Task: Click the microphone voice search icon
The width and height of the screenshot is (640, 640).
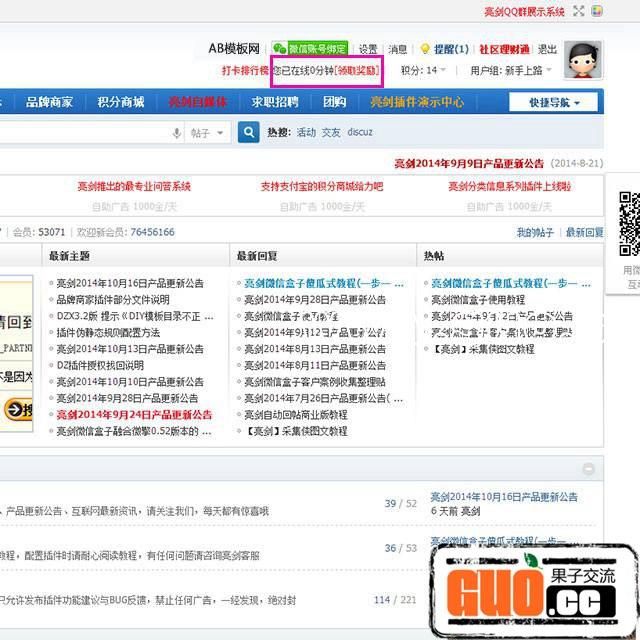Action: [x=177, y=133]
